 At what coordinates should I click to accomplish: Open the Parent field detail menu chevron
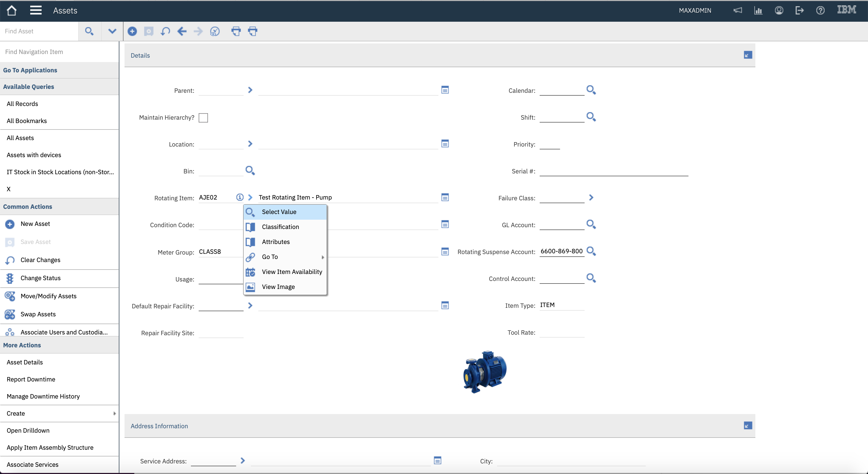(x=250, y=90)
